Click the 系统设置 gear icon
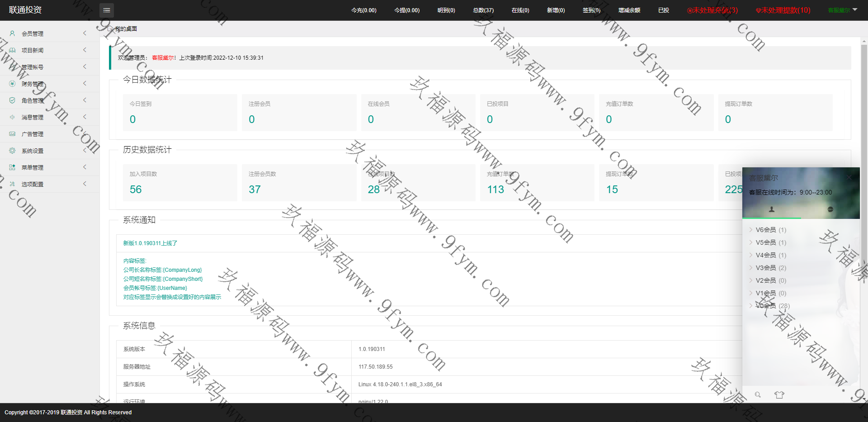This screenshot has height=422, width=868. tap(12, 151)
